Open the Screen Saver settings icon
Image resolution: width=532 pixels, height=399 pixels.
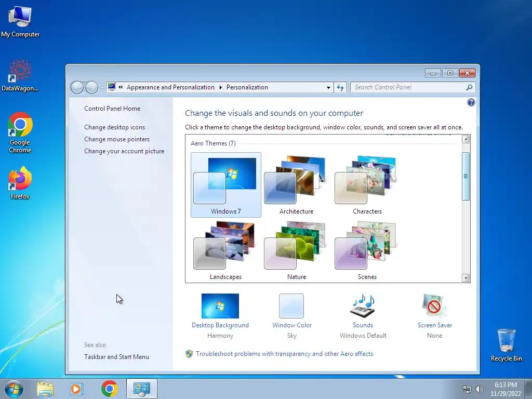tap(435, 305)
